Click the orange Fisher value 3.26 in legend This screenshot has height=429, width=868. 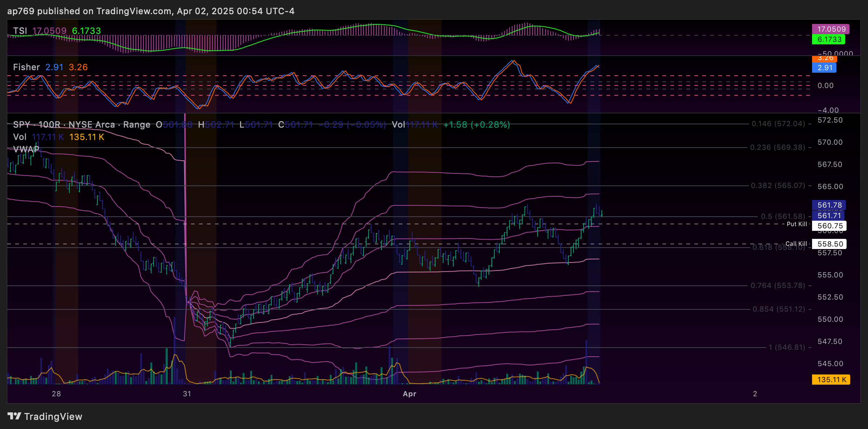[x=78, y=67]
